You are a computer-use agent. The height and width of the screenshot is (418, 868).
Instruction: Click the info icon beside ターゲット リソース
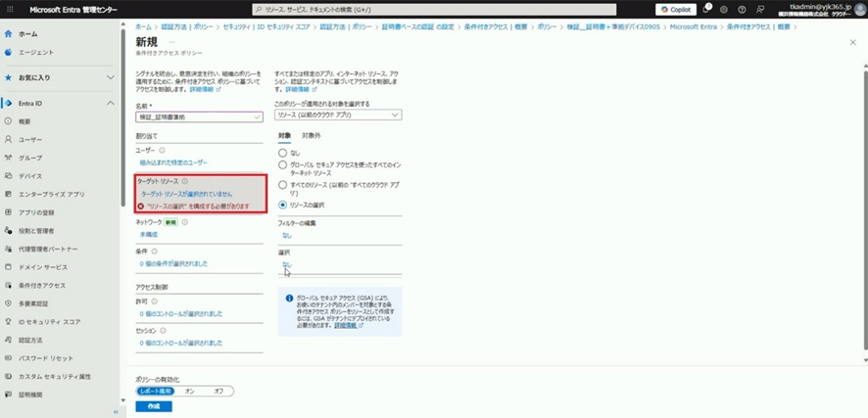tap(184, 181)
